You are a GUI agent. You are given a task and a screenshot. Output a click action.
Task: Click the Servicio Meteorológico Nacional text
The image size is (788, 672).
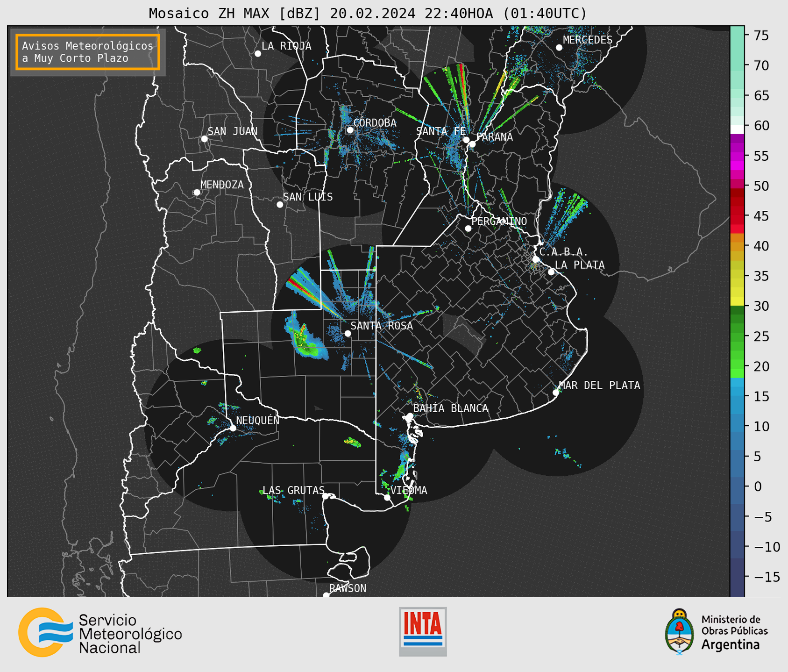pos(130,634)
